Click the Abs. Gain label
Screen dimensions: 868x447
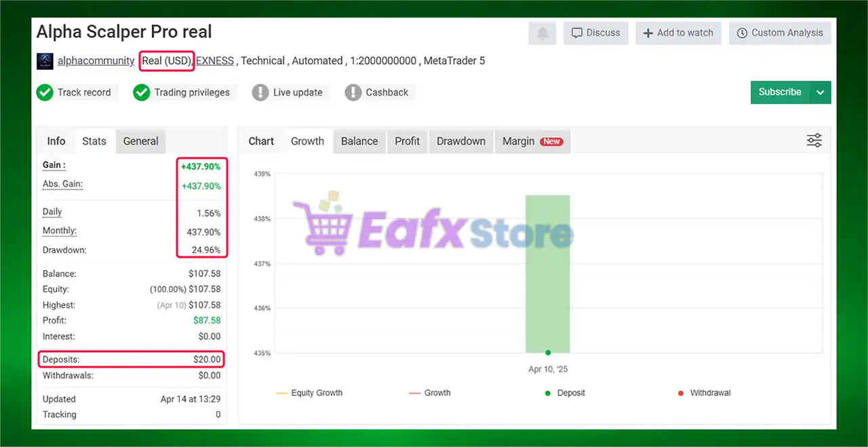pyautogui.click(x=62, y=184)
